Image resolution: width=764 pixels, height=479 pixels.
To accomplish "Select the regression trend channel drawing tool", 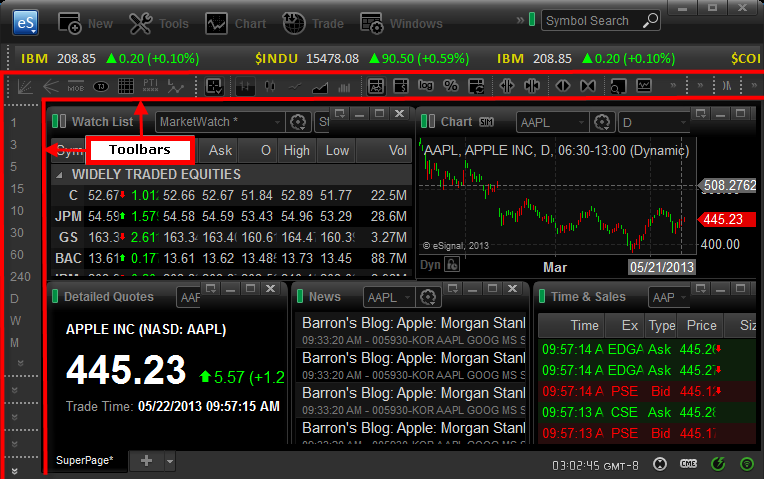I will pos(25,87).
